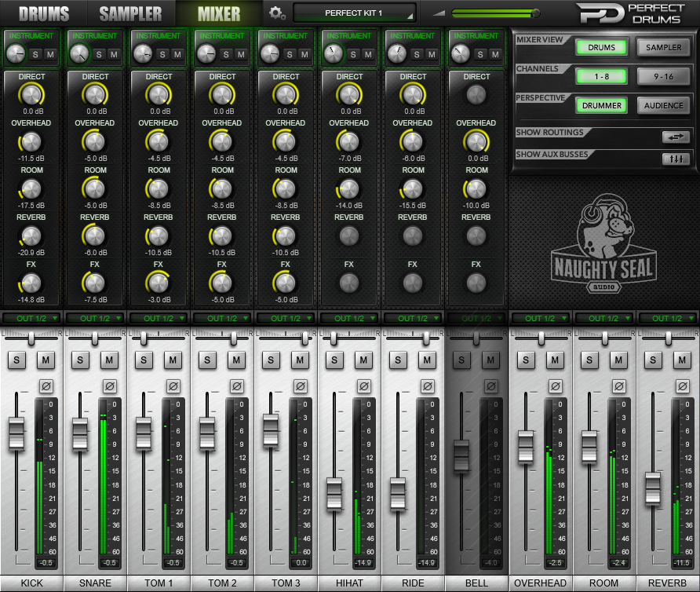
Task: Switch to the DRUMS tab
Action: (45, 13)
